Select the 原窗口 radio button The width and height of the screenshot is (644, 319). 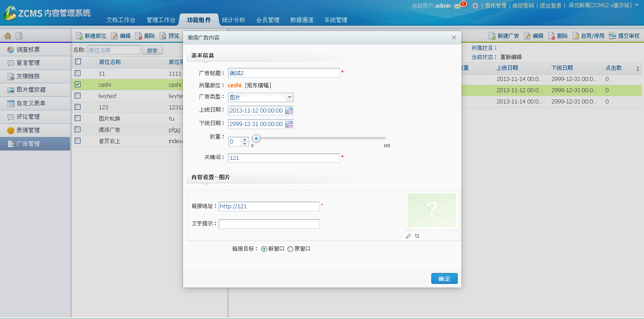tap(290, 249)
